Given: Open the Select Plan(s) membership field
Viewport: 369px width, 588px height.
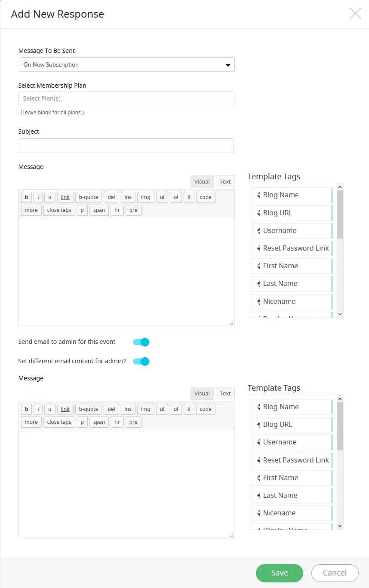Looking at the screenshot, I should coord(126,98).
